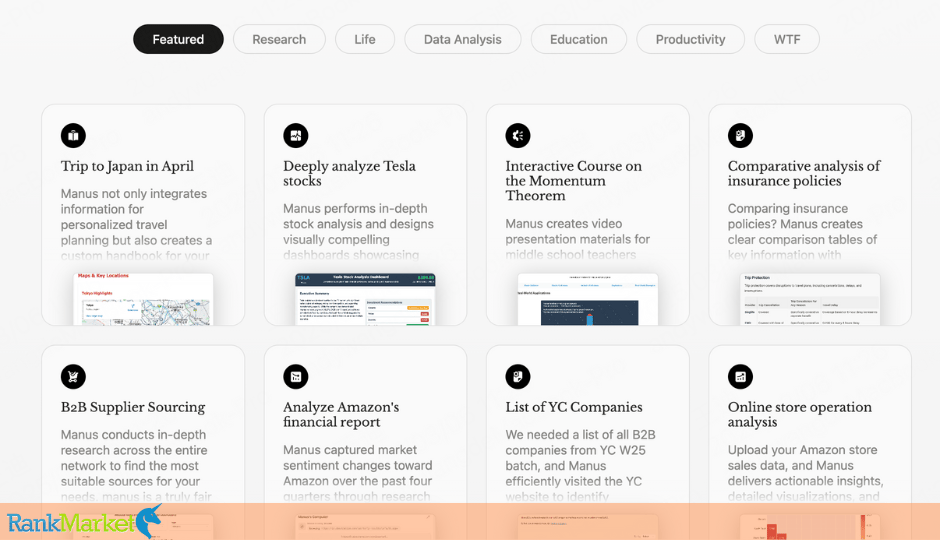Click the shopping cart icon on B2B Supplier Sourcing
The width and height of the screenshot is (940, 540).
pos(73,376)
